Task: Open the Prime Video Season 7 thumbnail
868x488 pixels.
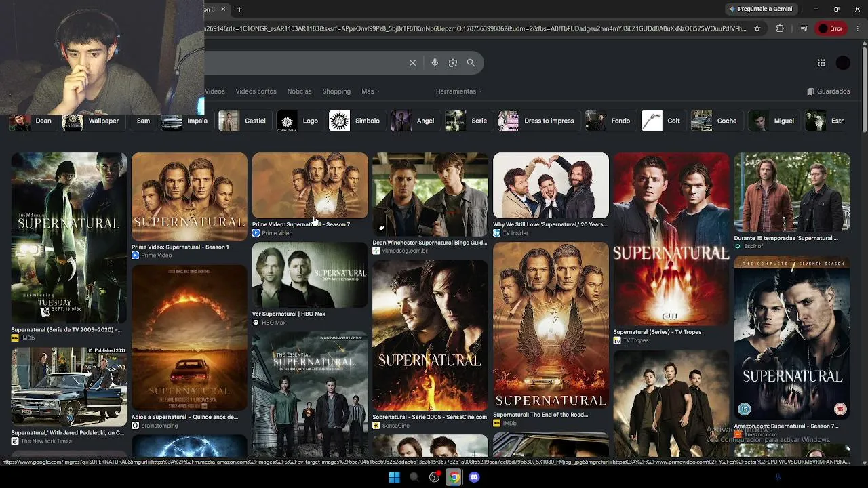Action: [310, 185]
